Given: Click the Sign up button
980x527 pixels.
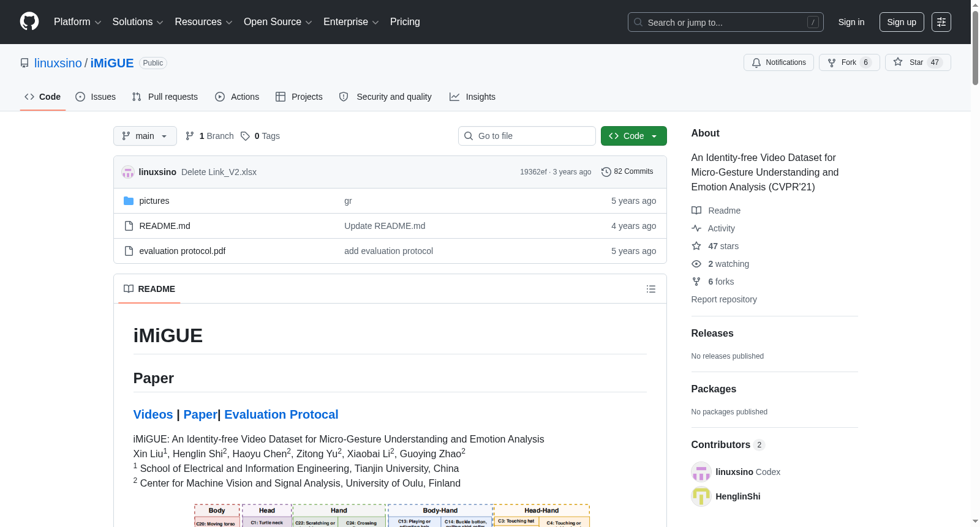Looking at the screenshot, I should pos(902,22).
